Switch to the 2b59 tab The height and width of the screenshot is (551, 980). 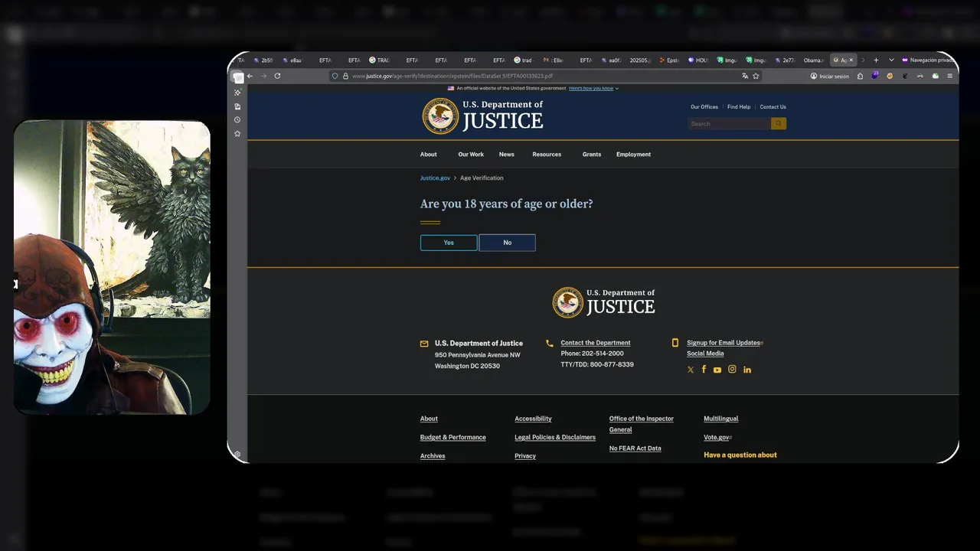[x=263, y=60]
